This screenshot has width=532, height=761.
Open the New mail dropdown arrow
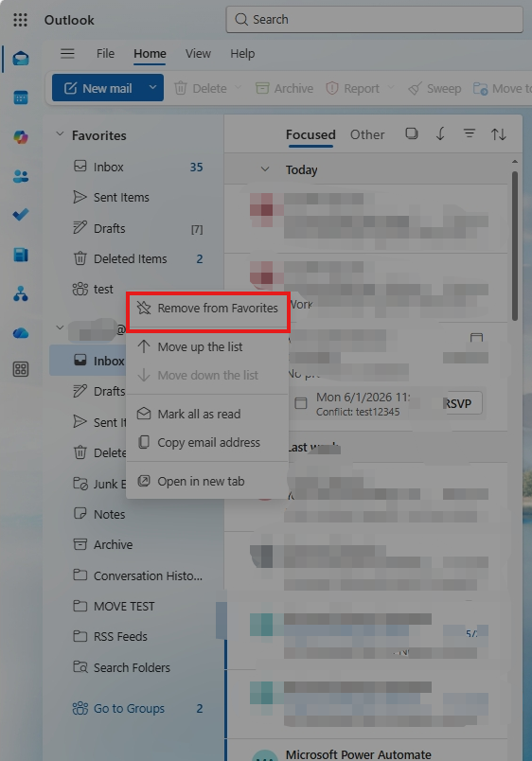click(152, 88)
